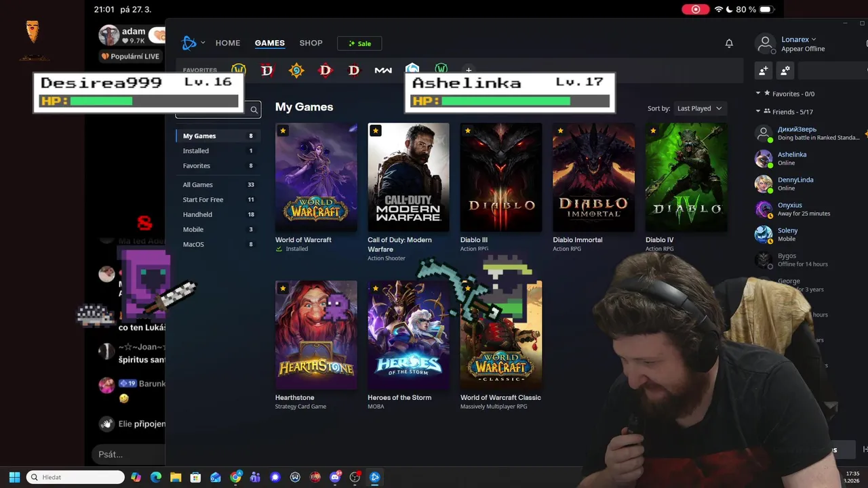Open File Explorer from the taskbar

[x=176, y=477]
